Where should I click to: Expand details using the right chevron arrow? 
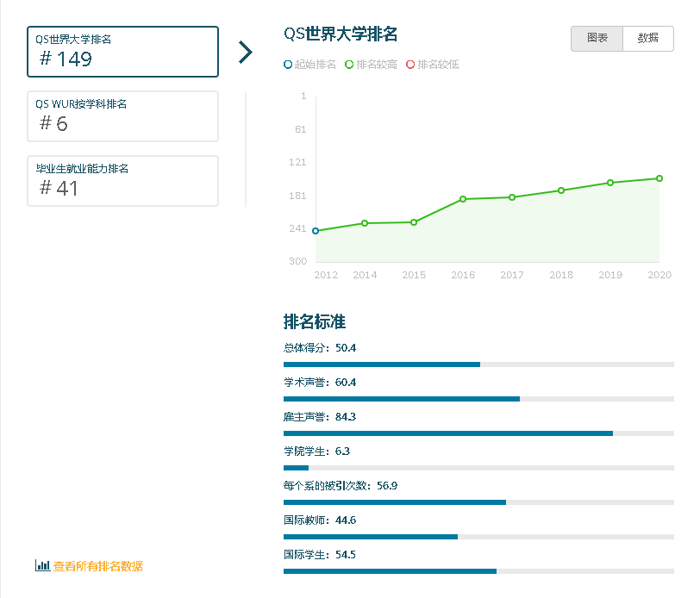(x=246, y=53)
